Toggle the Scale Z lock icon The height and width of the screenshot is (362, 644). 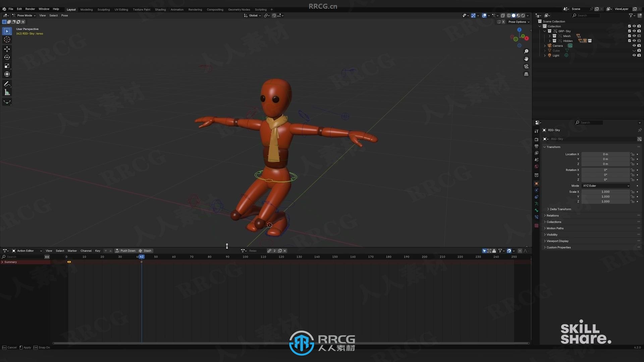coord(633,201)
